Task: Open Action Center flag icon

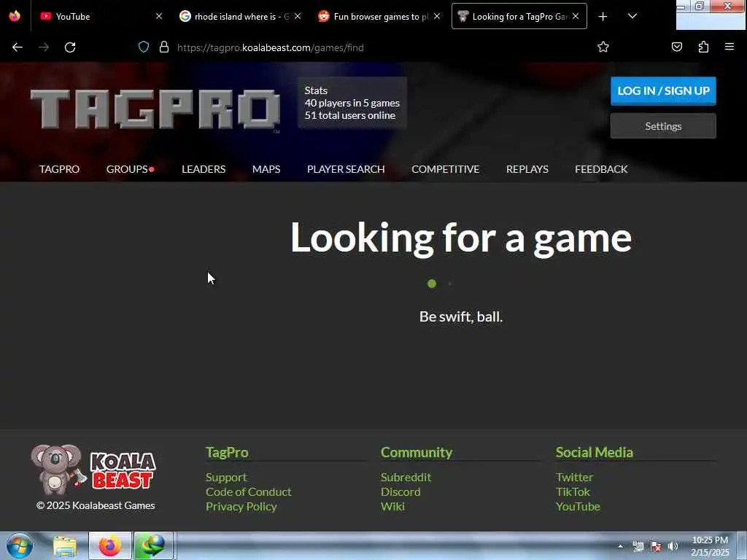Action: point(656,546)
